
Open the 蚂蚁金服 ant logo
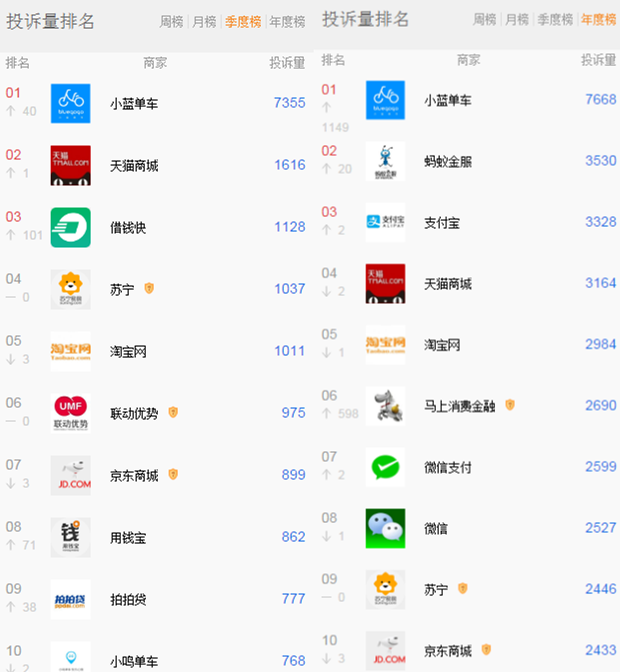(x=385, y=161)
